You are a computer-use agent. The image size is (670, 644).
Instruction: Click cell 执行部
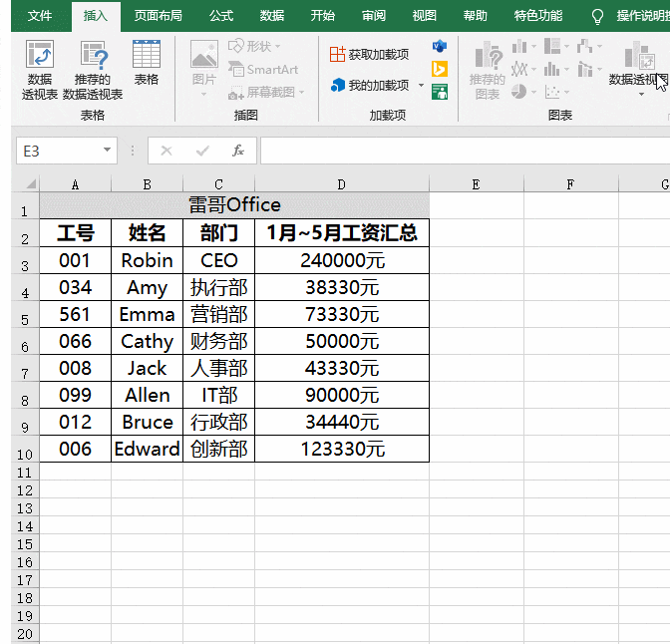tap(218, 287)
